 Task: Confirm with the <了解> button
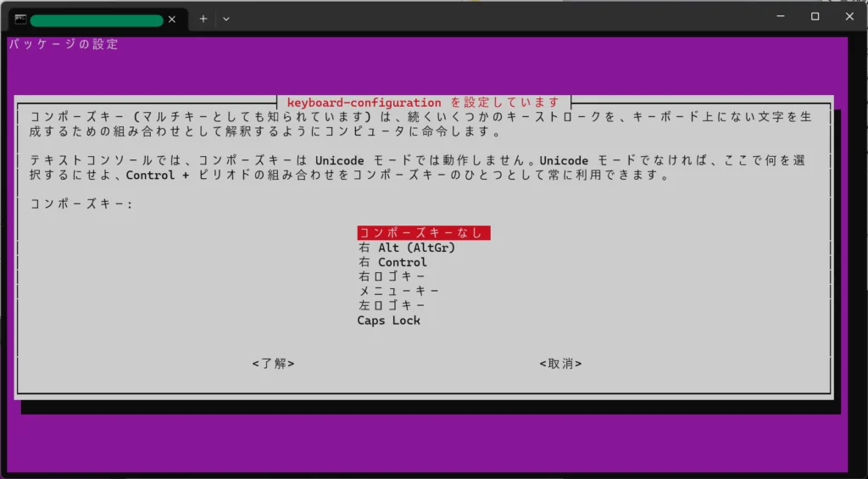(273, 364)
